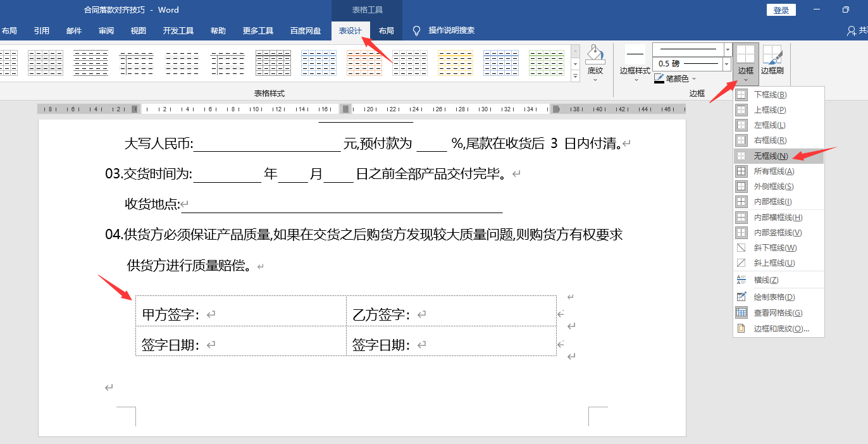868x444 pixels.
Task: Open the table 布局 tab next to 表设计
Action: pos(386,30)
